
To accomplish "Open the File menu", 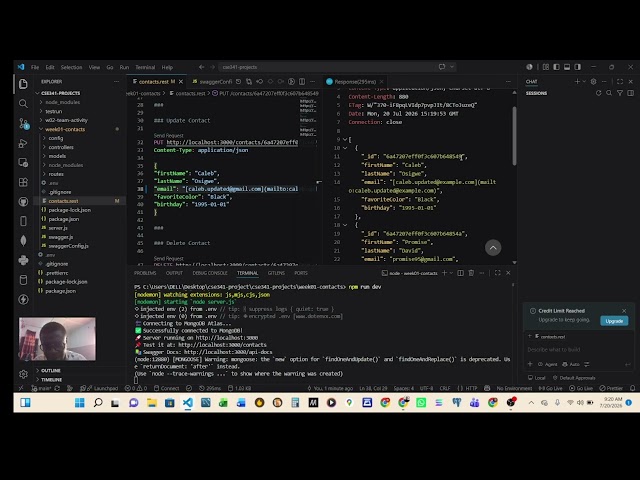I will 35,67.
